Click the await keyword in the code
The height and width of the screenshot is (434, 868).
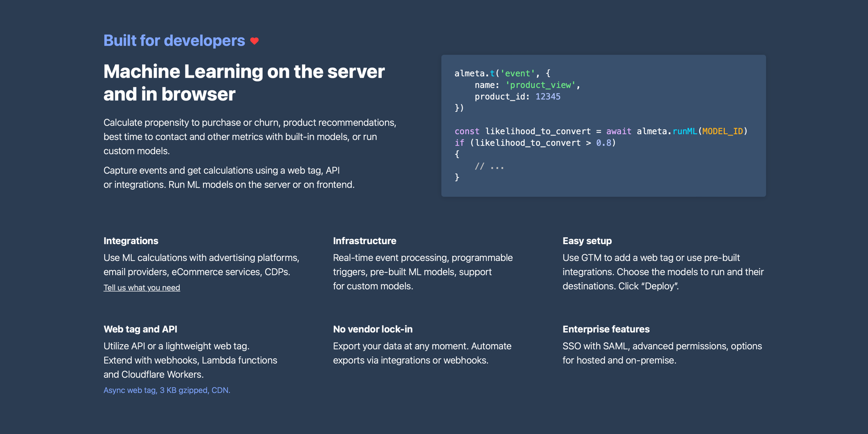(x=619, y=131)
